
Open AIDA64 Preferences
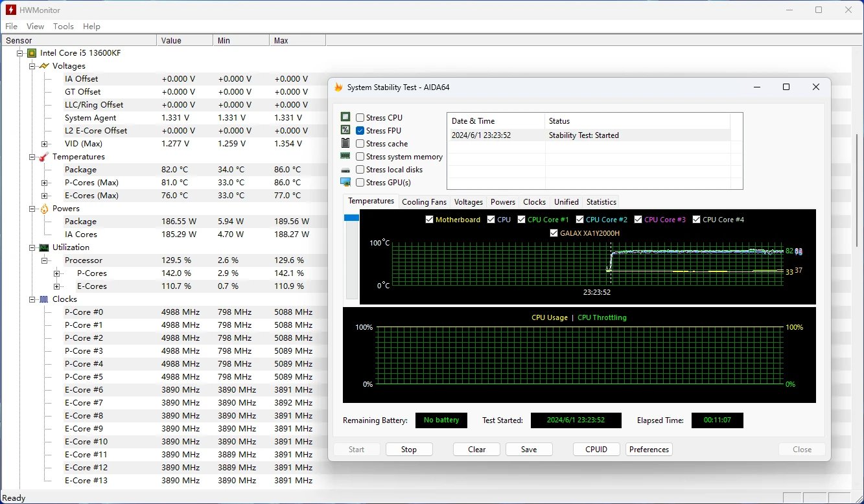649,450
